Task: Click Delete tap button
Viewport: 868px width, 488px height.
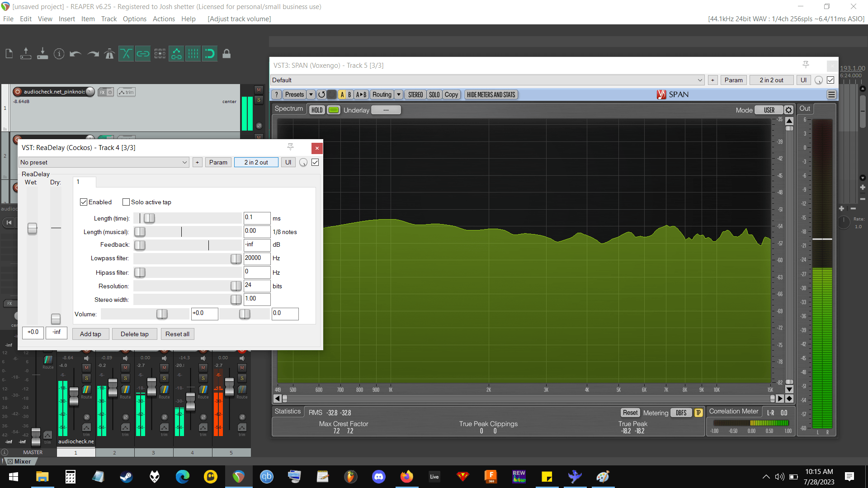Action: tap(135, 334)
